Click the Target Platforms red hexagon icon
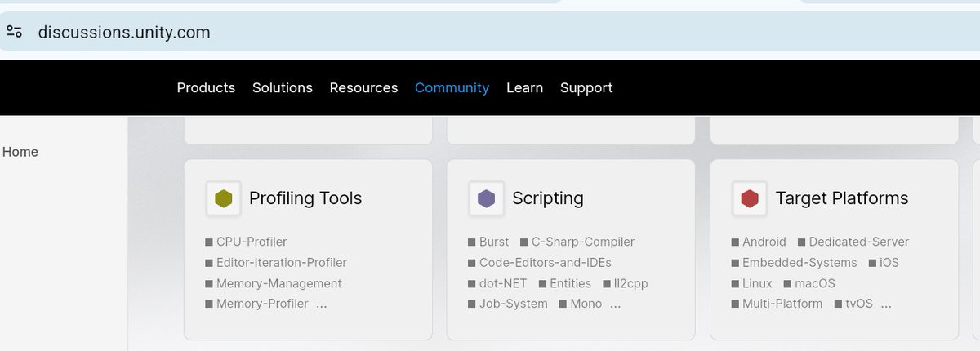 coord(750,198)
